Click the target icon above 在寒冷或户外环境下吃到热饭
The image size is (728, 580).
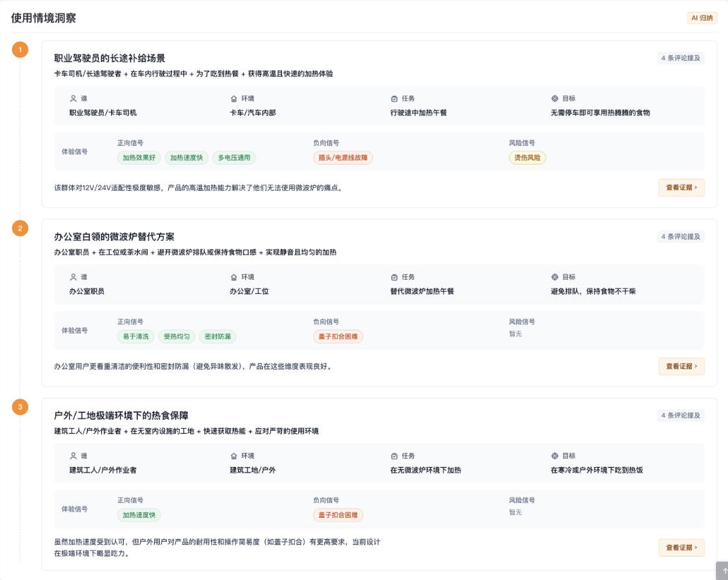[x=554, y=456]
